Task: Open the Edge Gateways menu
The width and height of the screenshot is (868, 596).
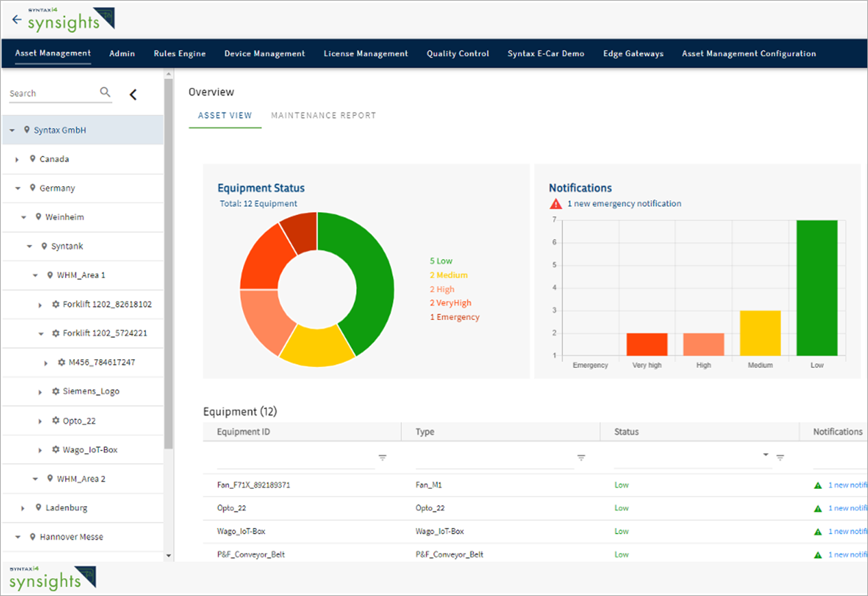Action: 633,54
